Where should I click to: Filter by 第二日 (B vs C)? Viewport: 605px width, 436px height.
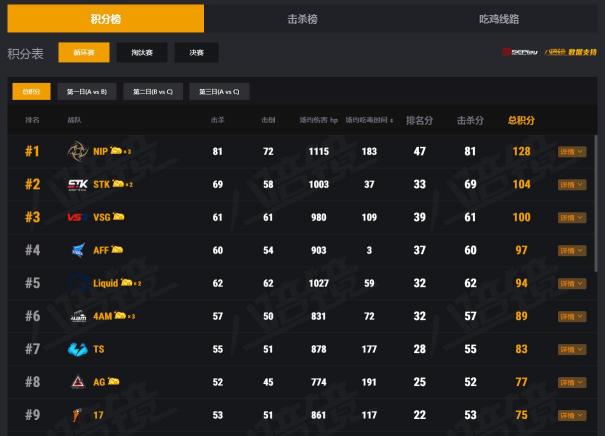pos(153,91)
